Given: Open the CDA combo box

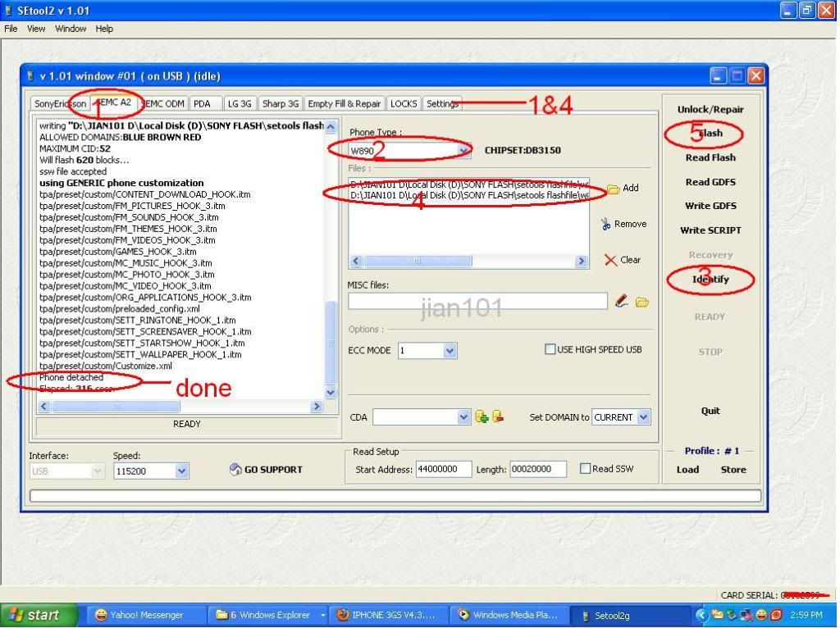Looking at the screenshot, I should pyautogui.click(x=463, y=417).
